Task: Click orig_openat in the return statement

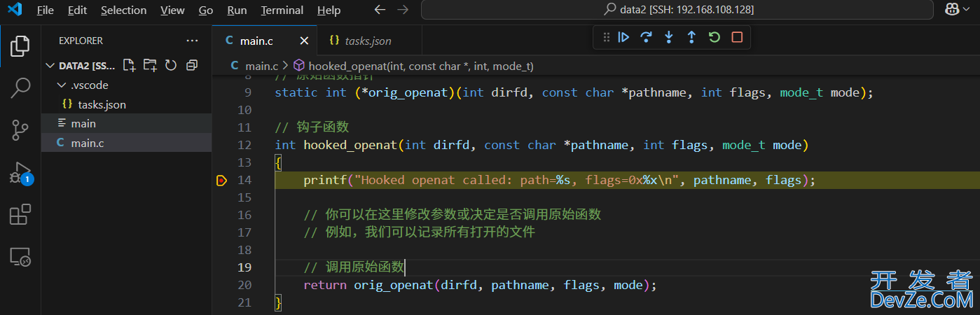Action: pos(393,285)
